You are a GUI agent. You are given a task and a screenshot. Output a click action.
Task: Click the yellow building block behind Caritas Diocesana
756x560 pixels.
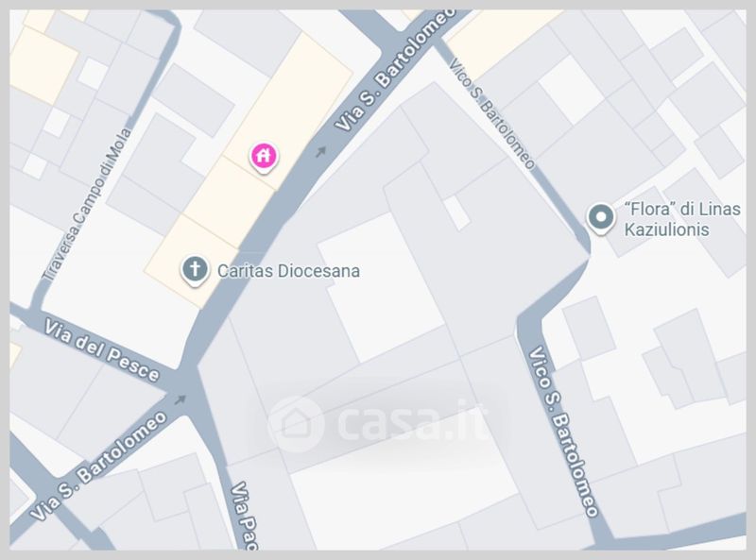pos(193,261)
